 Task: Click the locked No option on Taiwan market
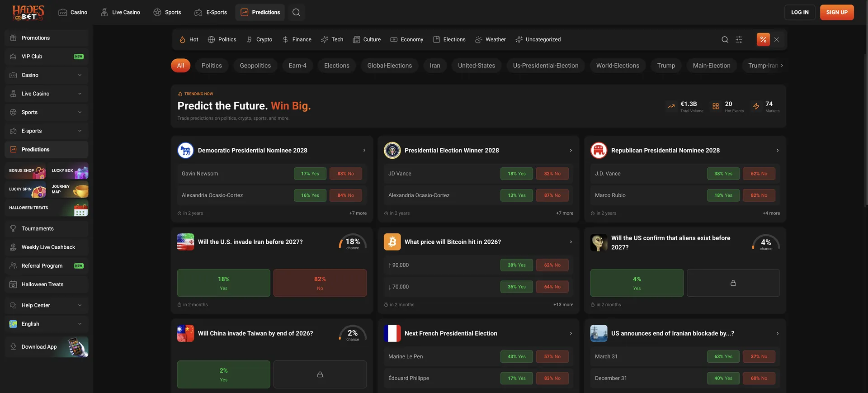point(320,374)
